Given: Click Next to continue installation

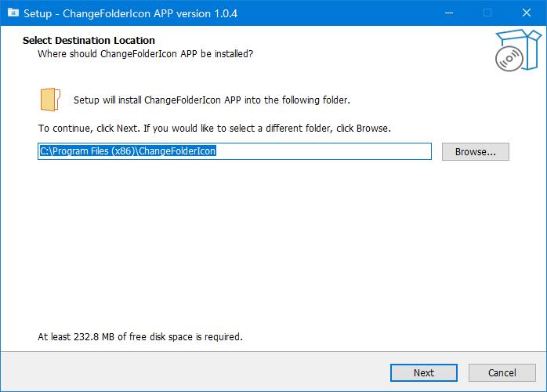Looking at the screenshot, I should (x=423, y=372).
